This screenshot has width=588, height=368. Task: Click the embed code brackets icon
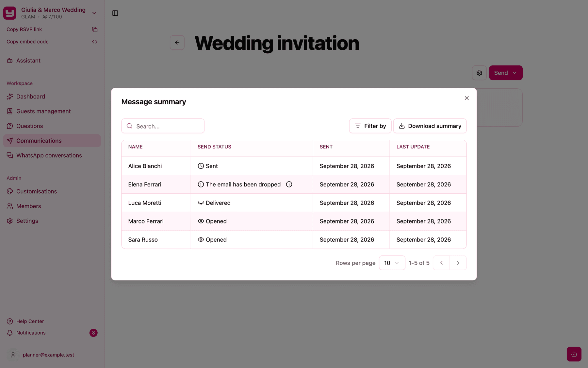click(x=95, y=42)
